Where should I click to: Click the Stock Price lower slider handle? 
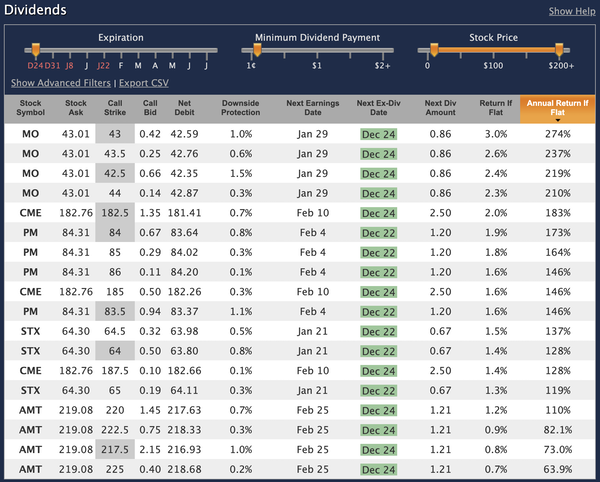434,50
